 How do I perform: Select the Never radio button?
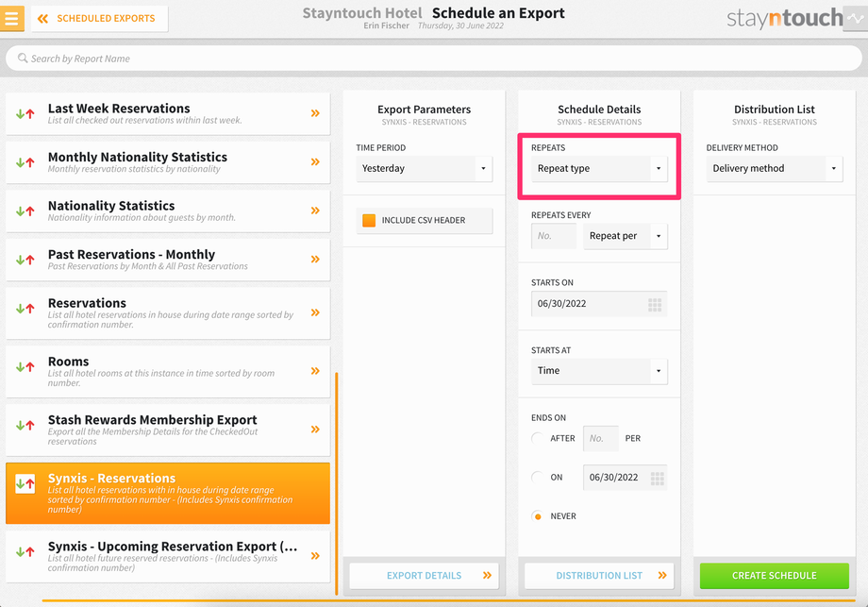tap(537, 516)
